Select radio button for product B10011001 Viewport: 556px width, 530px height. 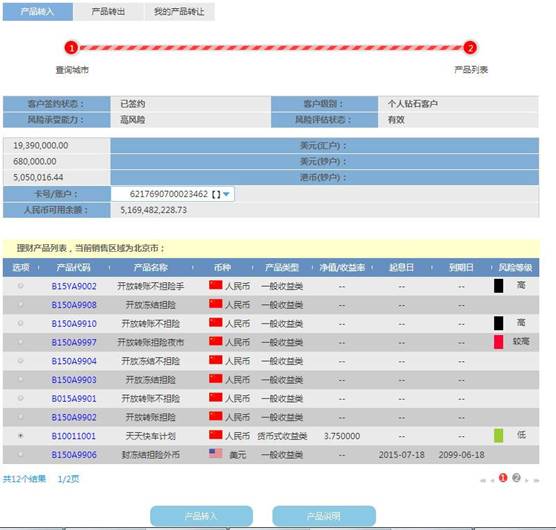click(21, 436)
